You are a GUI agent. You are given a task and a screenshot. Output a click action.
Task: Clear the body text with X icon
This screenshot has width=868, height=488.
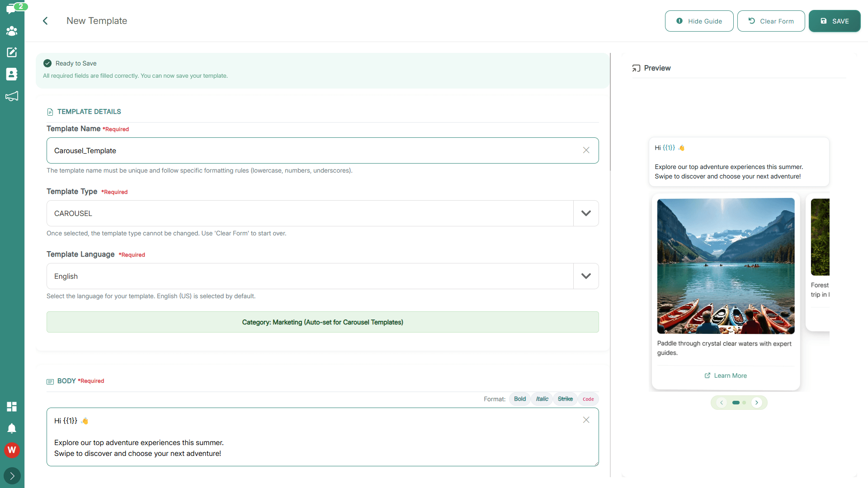pos(586,420)
